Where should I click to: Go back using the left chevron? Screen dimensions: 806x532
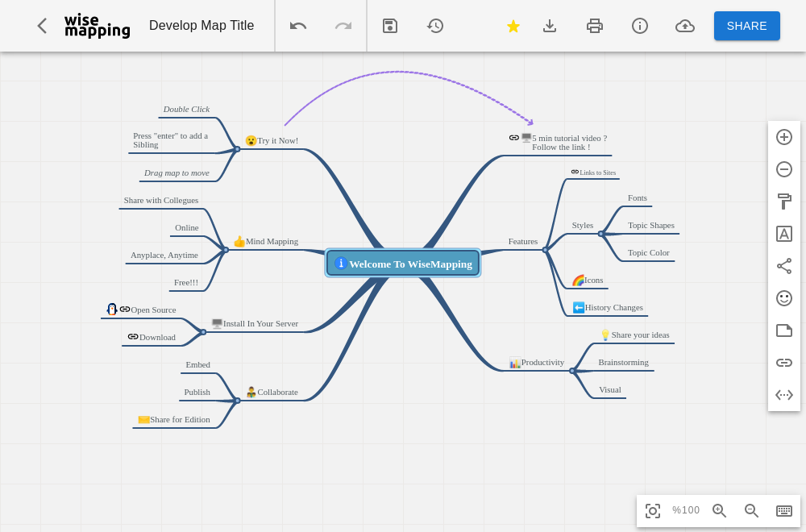point(42,26)
